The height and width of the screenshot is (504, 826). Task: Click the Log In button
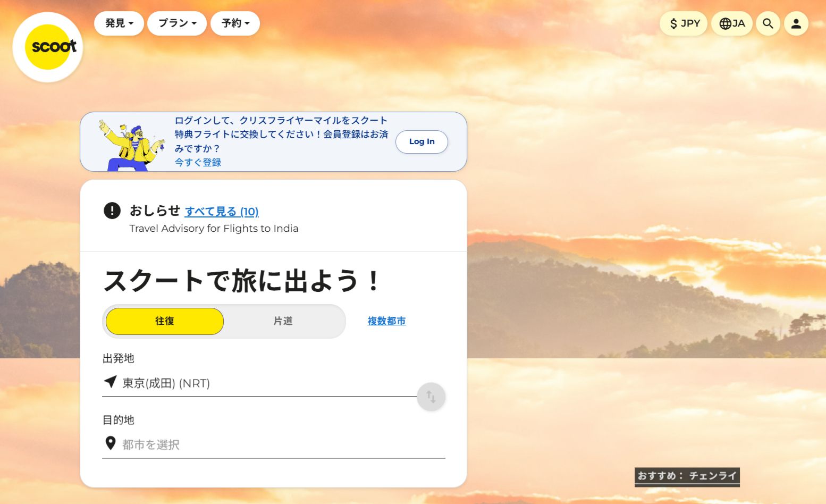pos(422,141)
